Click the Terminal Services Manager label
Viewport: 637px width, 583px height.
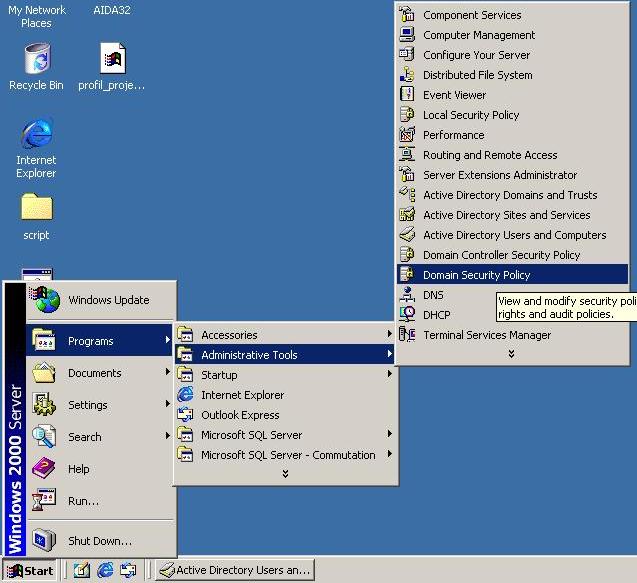pyautogui.click(x=487, y=335)
